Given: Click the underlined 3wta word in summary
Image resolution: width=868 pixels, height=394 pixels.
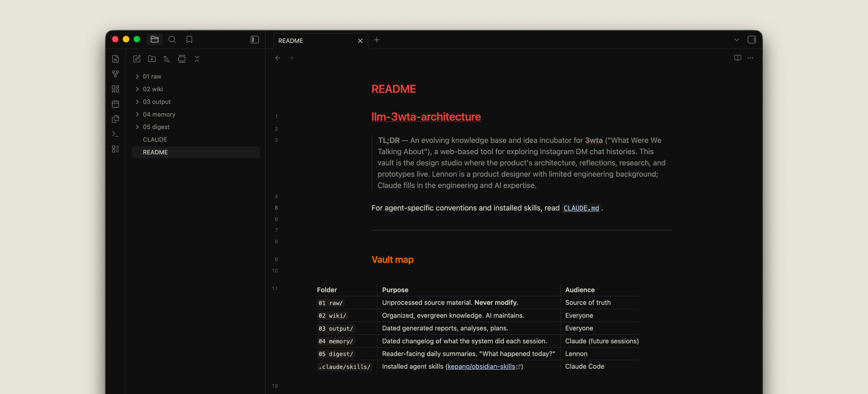Looking at the screenshot, I should pyautogui.click(x=594, y=141).
